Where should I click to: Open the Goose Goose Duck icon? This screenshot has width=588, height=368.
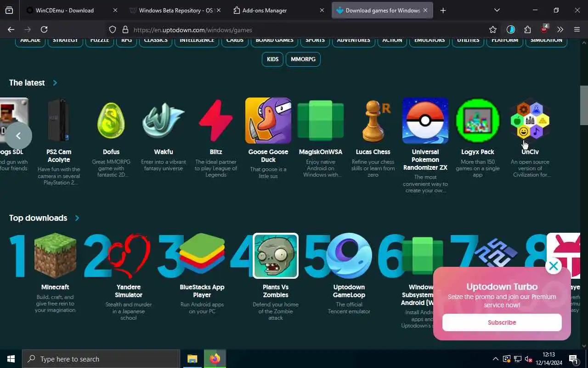click(x=268, y=121)
